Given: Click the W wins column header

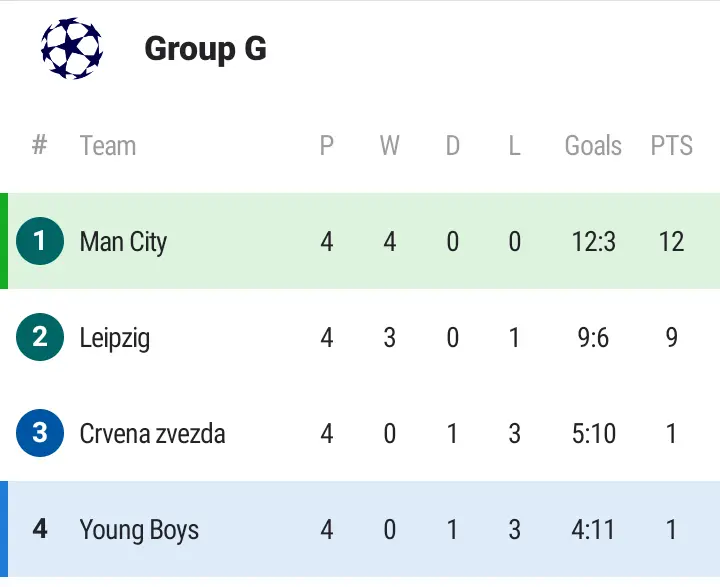Looking at the screenshot, I should 389,146.
